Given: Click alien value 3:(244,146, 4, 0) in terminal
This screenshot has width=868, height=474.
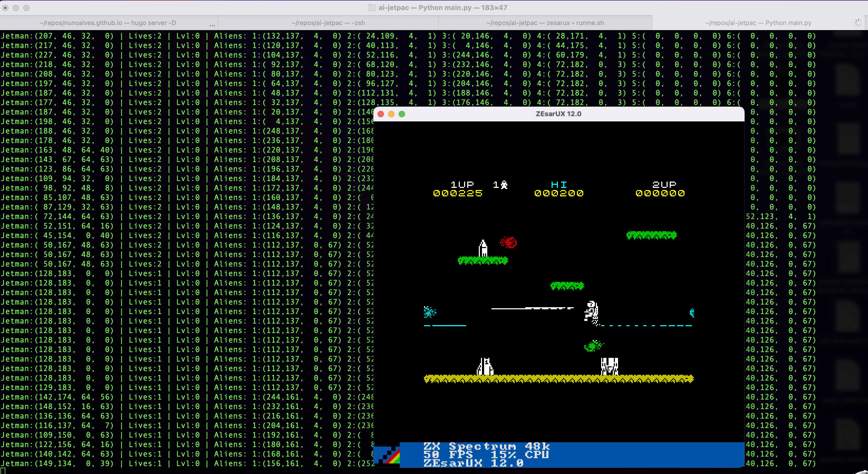Looking at the screenshot, I should (x=486, y=55).
